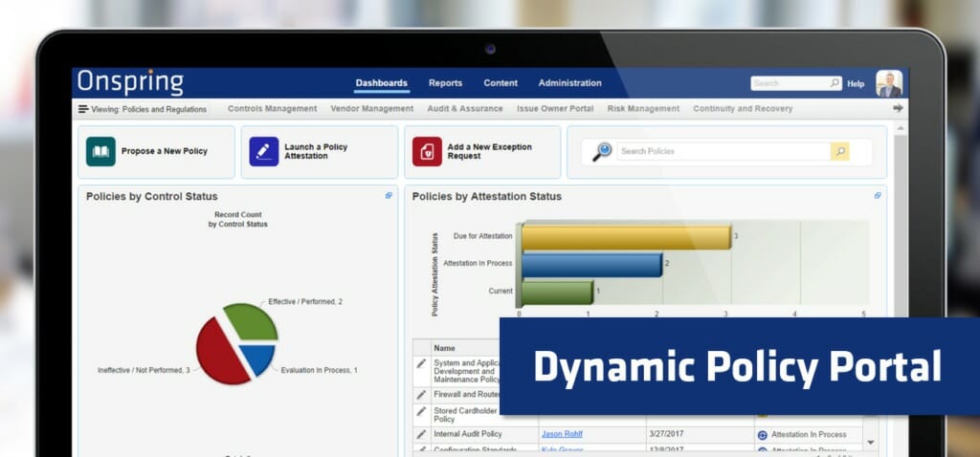Switch to Controls Management dashboard
The image size is (980, 457).
coord(272,109)
